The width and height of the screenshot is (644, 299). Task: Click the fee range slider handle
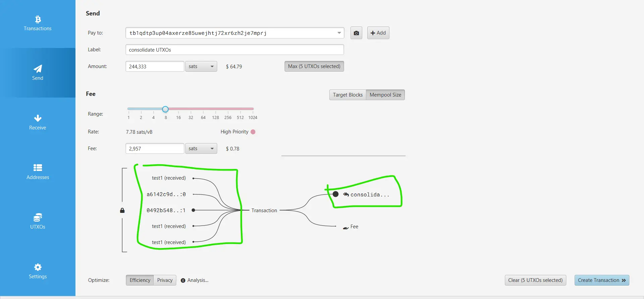tap(165, 109)
